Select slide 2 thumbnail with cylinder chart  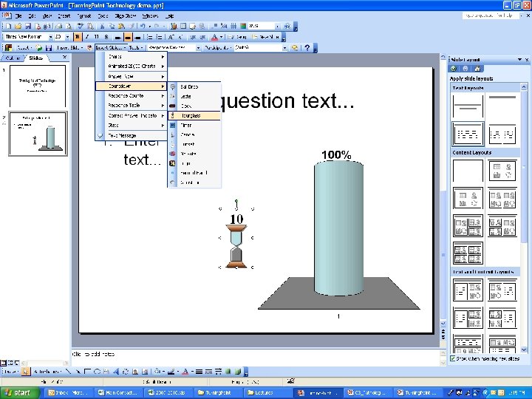[x=38, y=134]
